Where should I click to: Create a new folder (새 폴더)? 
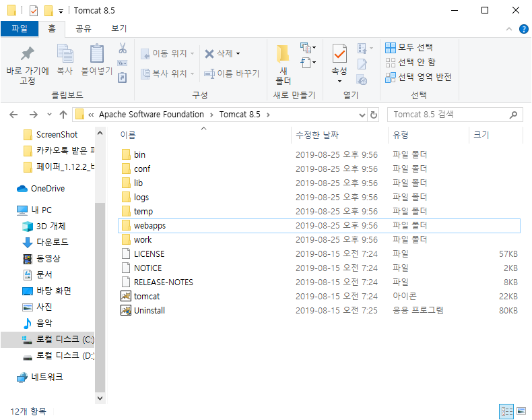pos(283,65)
